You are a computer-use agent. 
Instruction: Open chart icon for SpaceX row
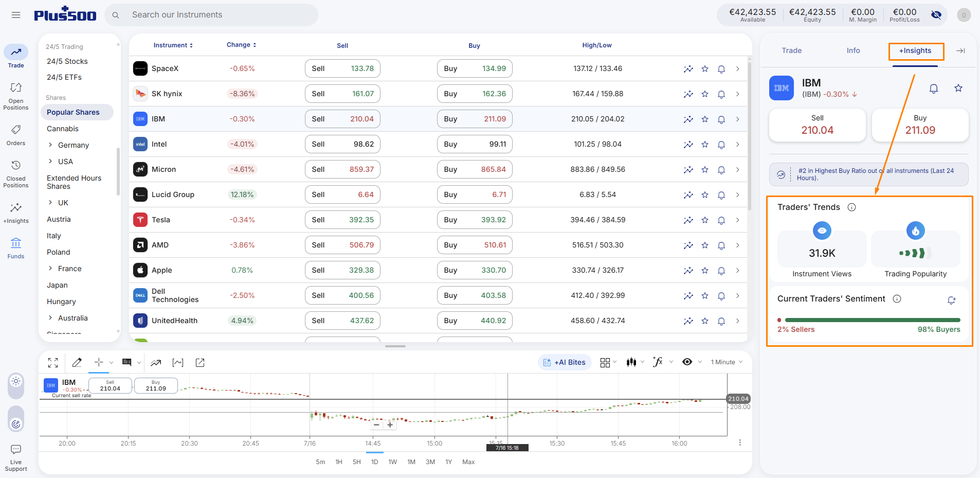pyautogui.click(x=688, y=69)
